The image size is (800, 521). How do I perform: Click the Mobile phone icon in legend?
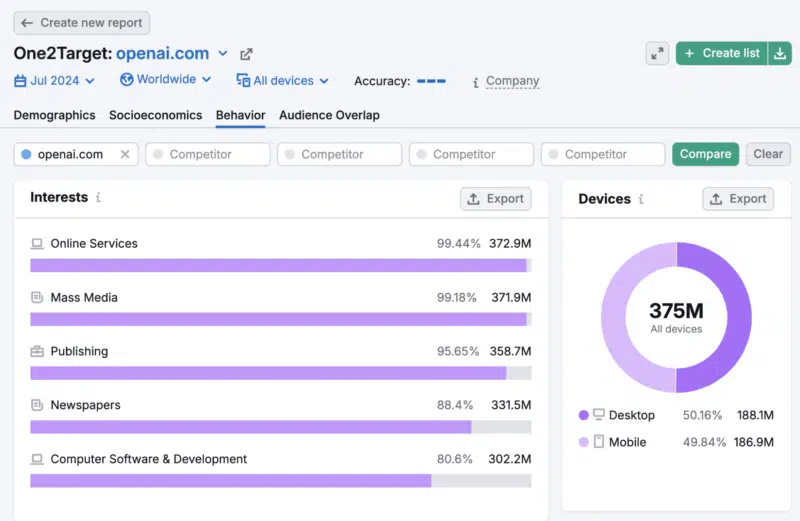[x=599, y=441]
